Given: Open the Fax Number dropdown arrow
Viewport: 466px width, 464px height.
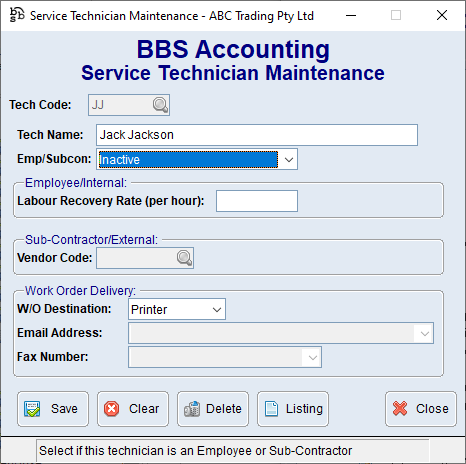Looking at the screenshot, I should click(x=312, y=357).
